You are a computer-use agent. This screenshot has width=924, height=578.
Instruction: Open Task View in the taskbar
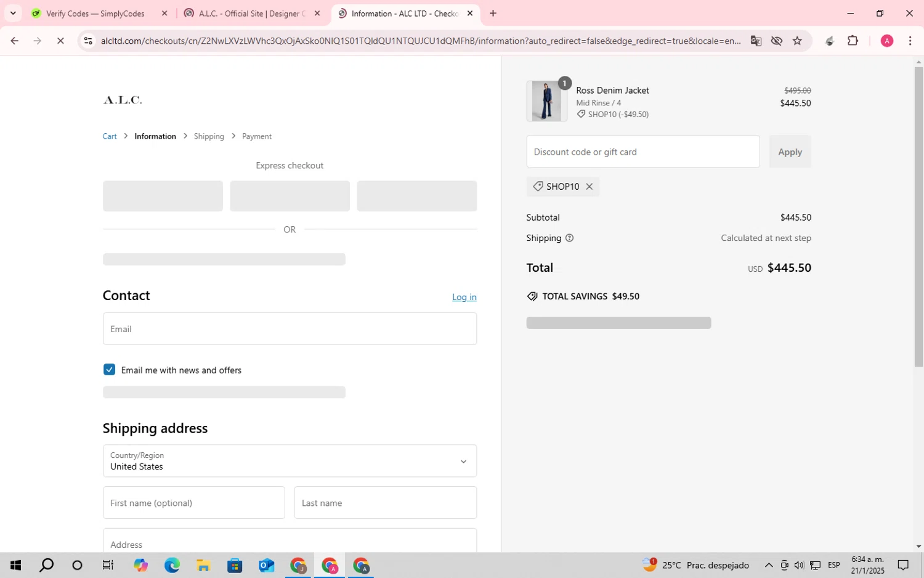(x=108, y=565)
